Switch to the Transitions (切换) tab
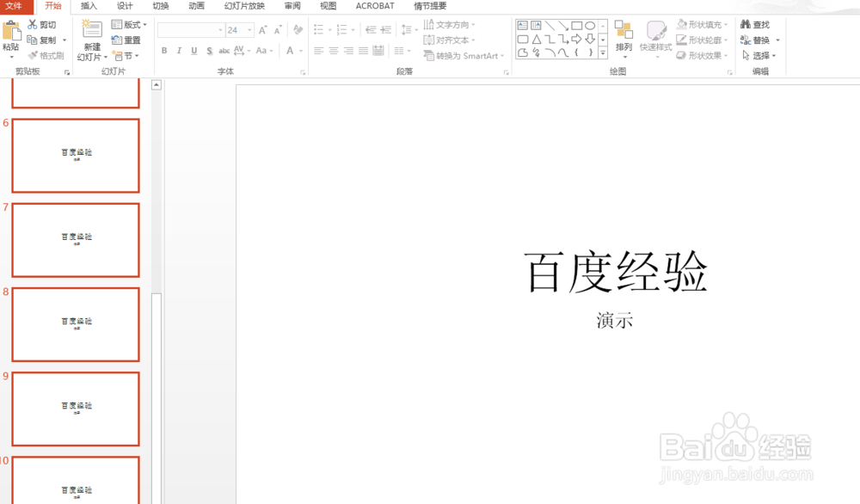 click(161, 6)
